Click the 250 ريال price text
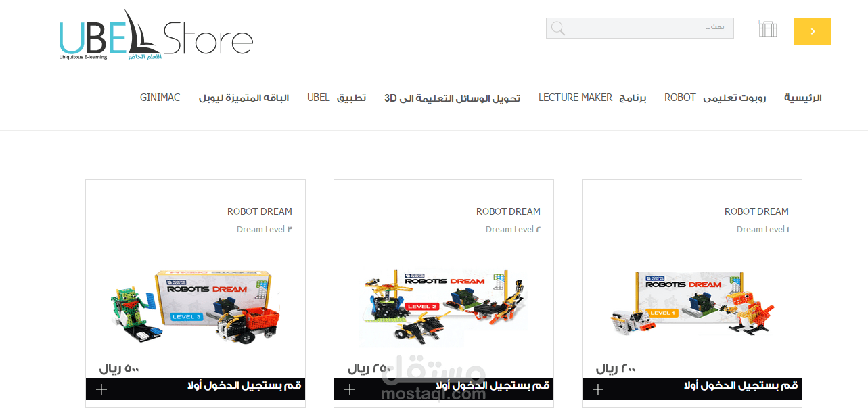 pyautogui.click(x=369, y=369)
